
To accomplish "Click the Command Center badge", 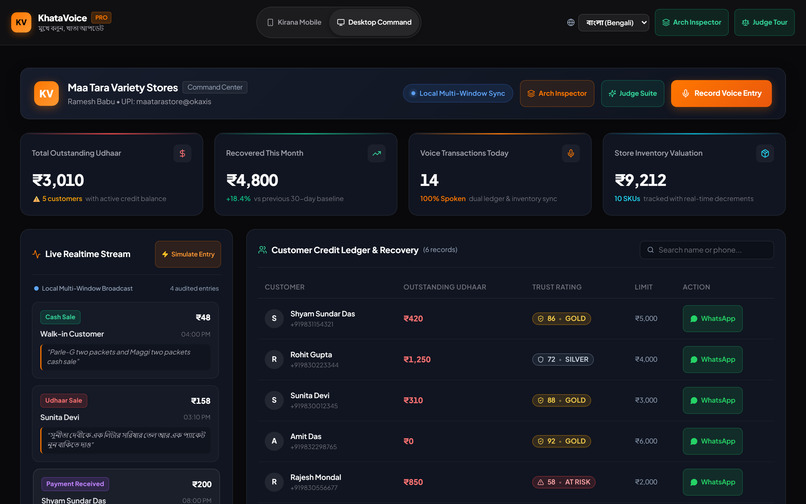I will 215,87.
